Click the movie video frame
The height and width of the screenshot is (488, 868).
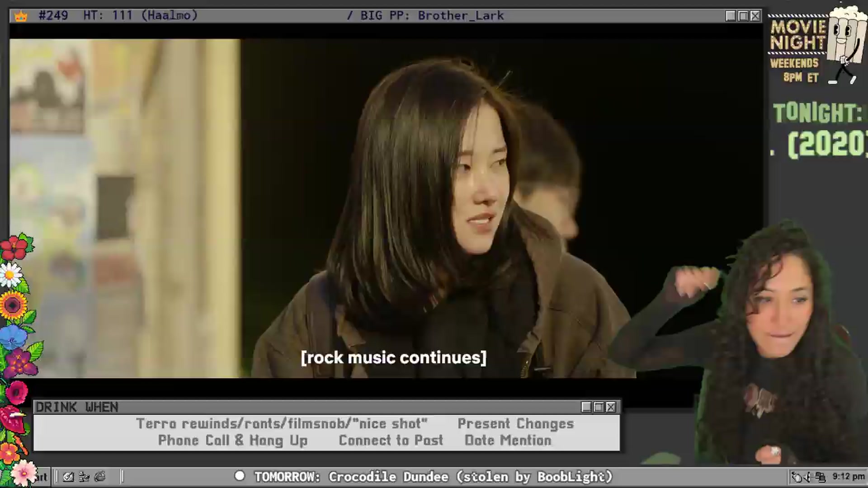[386, 208]
